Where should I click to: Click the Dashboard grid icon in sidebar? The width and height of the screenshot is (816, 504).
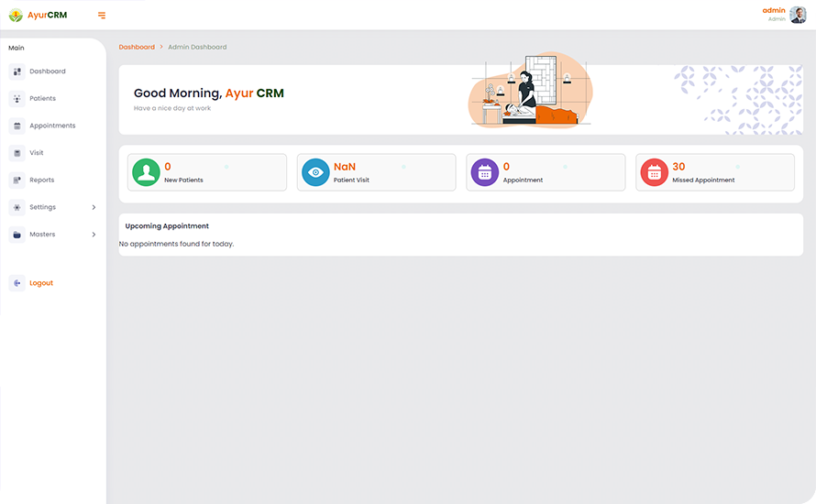pyautogui.click(x=17, y=71)
